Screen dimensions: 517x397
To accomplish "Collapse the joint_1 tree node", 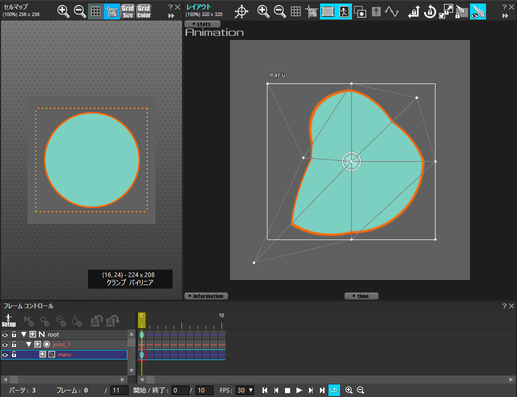I will click(29, 344).
